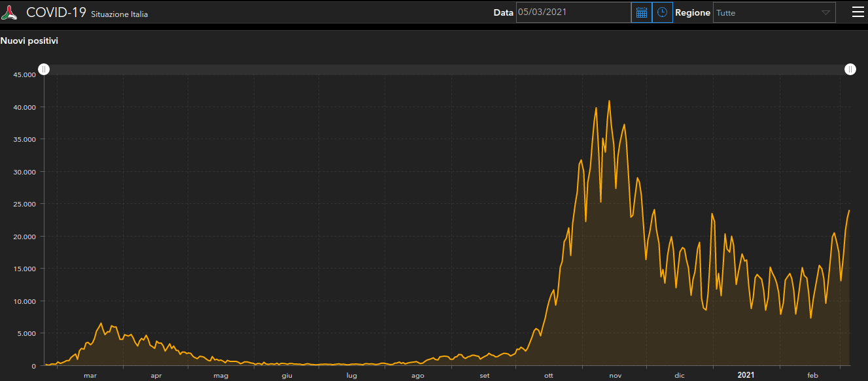Click the middle of the range slider track
Screen dimensions: 868x381
coord(447,69)
